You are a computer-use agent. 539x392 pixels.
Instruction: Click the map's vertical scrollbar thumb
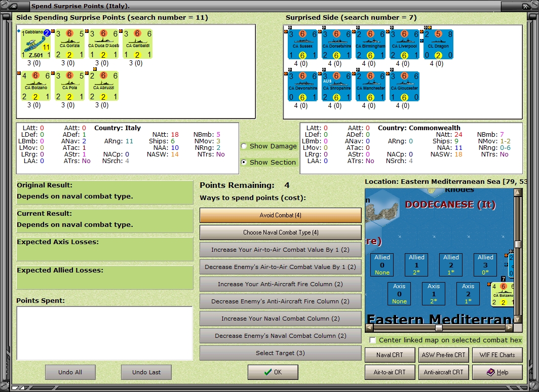[x=518, y=244]
